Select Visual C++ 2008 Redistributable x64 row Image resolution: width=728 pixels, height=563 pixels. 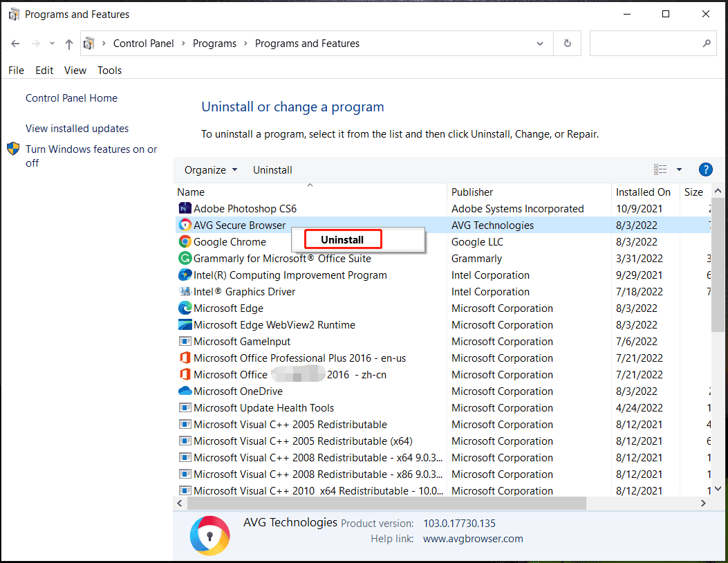(x=443, y=458)
